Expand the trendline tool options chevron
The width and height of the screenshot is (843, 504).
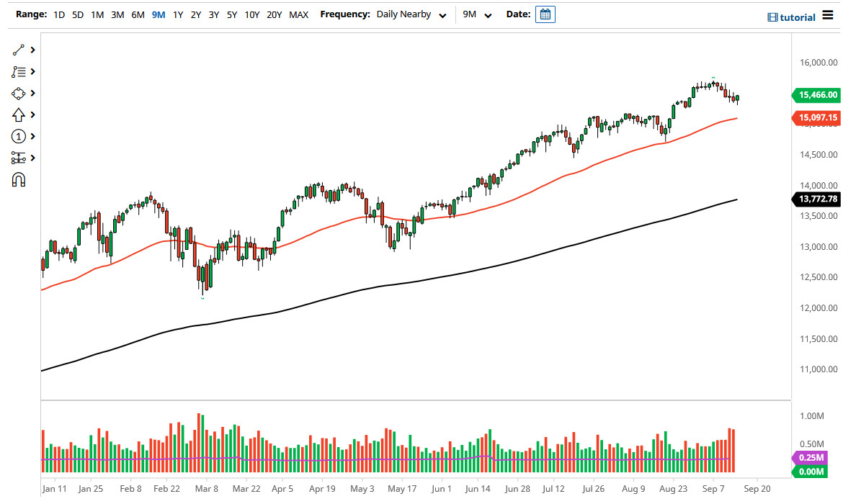[32, 50]
